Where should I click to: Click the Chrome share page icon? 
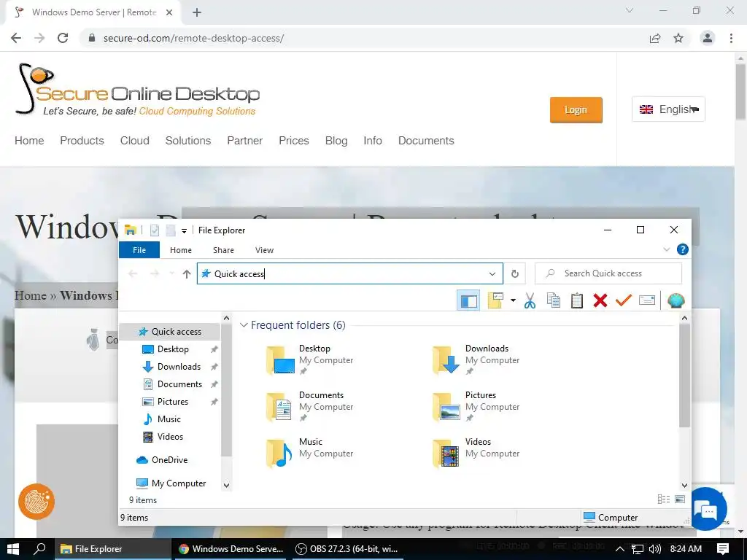[x=655, y=38]
